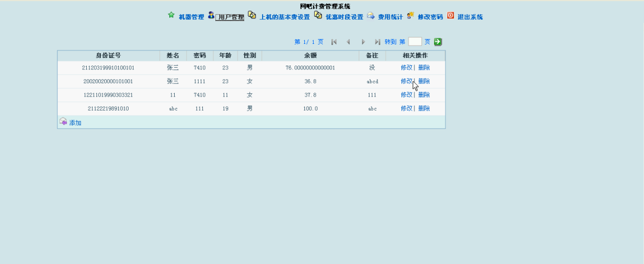Click balance cell 37.8
This screenshot has width=644, height=264.
tap(310, 95)
